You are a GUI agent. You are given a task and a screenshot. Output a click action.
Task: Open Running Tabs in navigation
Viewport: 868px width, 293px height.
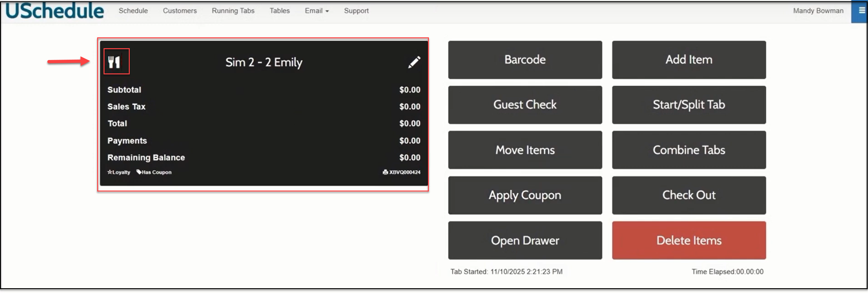(x=233, y=11)
